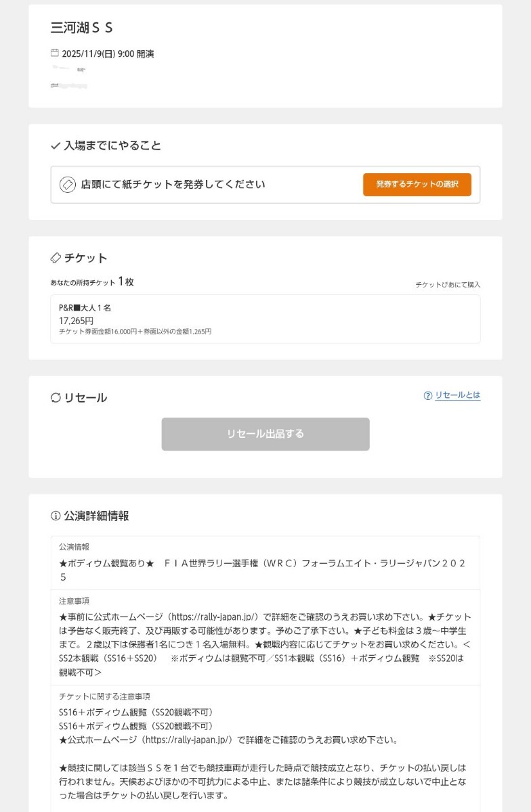The width and height of the screenshot is (531, 812).
Task: Click the question mark icon beside リセールとは
Action: (x=427, y=396)
